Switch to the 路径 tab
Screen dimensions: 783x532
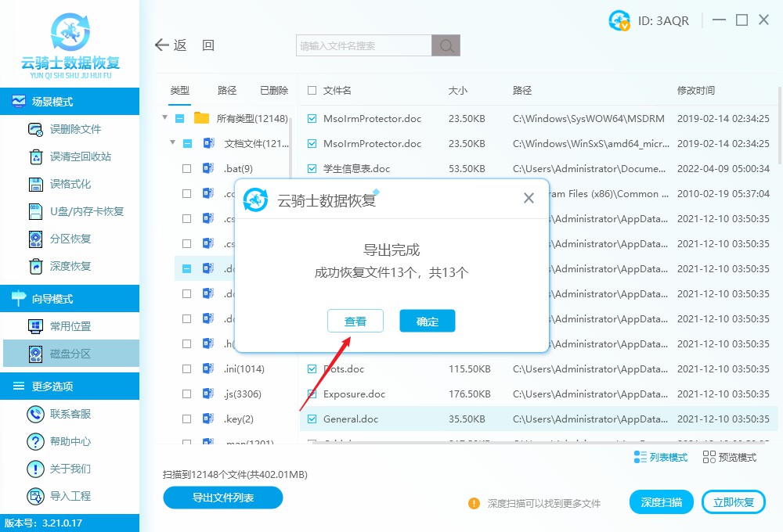[227, 90]
